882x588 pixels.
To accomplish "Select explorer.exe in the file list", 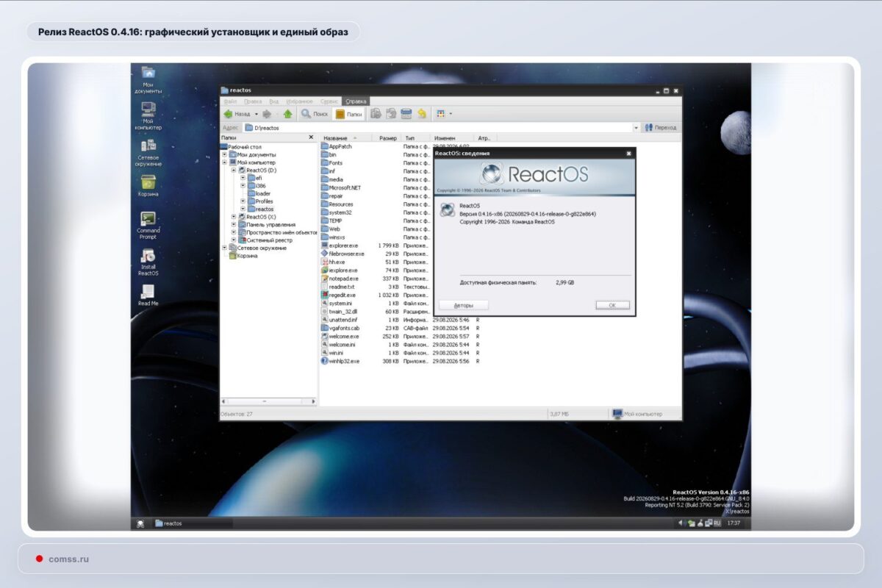I will pyautogui.click(x=340, y=245).
